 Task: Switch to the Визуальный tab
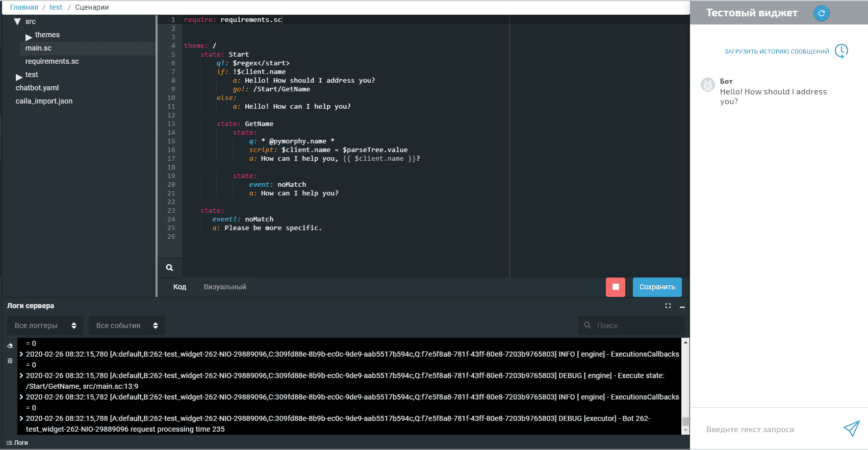(x=224, y=287)
